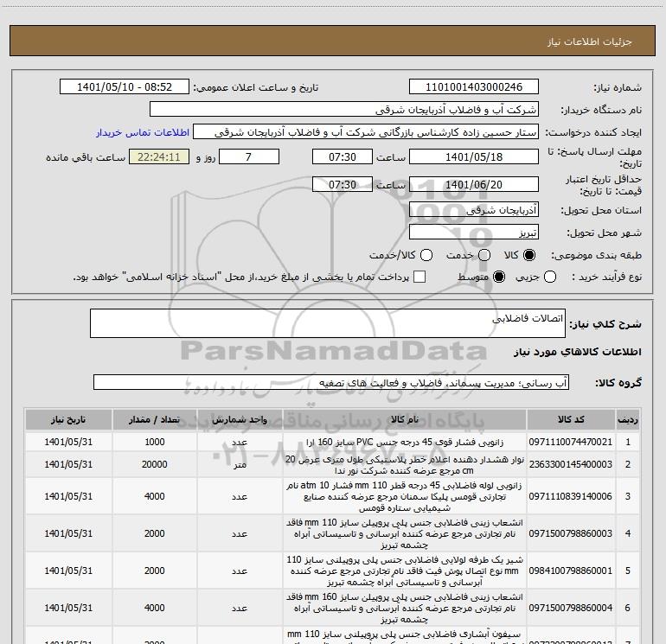Click the response deadline date 1401/05/18
This screenshot has width=666, height=644.
click(x=474, y=156)
